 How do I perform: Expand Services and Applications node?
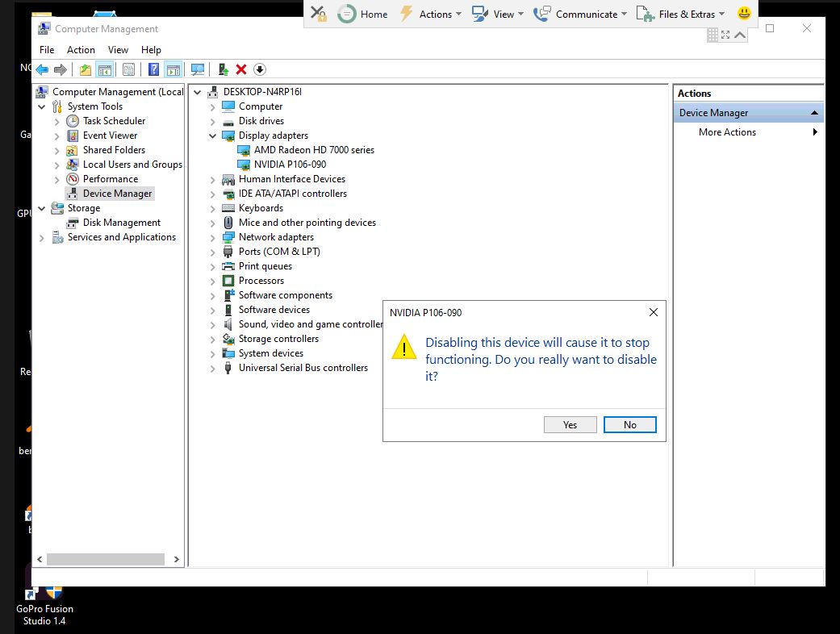pyautogui.click(x=42, y=238)
